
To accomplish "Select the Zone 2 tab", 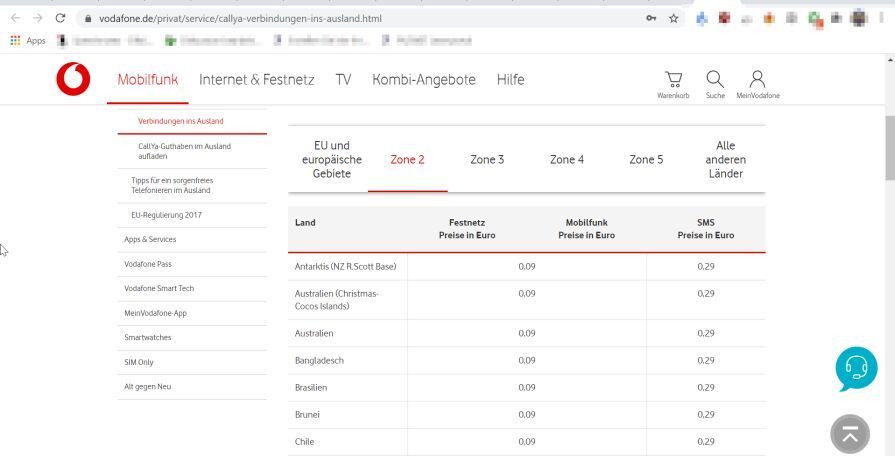I will [408, 159].
